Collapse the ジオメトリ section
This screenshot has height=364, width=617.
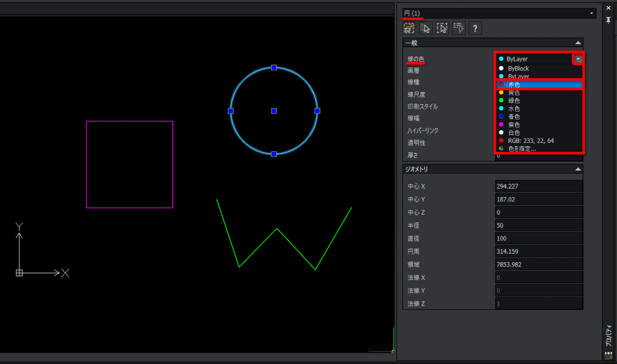tap(578, 169)
